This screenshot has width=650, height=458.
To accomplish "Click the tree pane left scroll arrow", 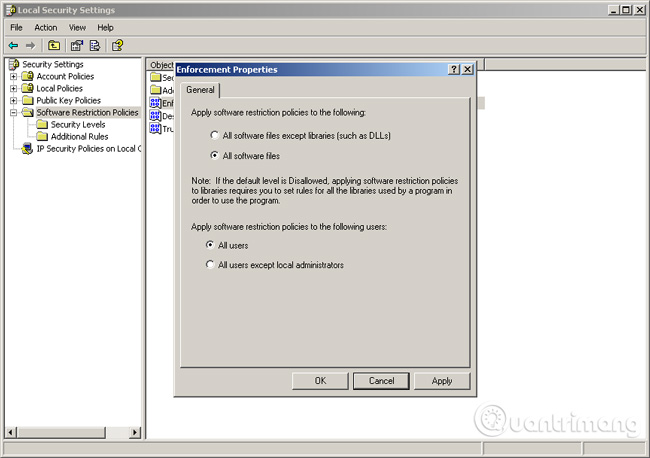I will coord(11,432).
